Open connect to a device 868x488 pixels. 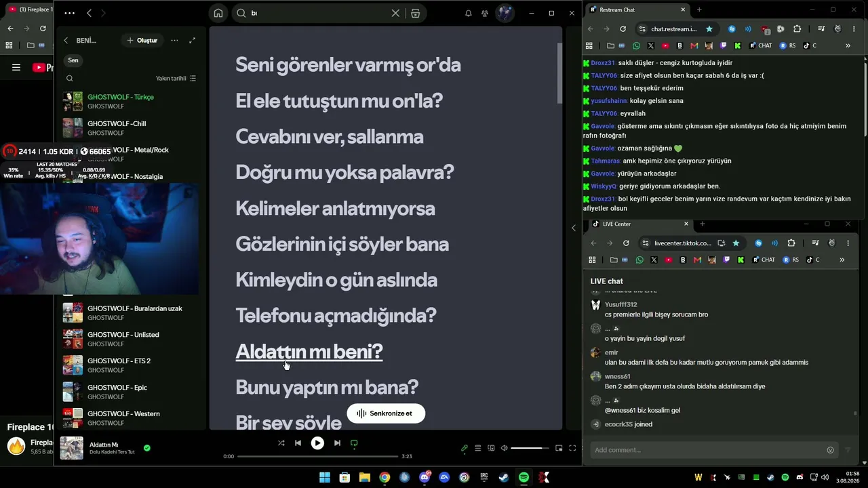point(492,448)
